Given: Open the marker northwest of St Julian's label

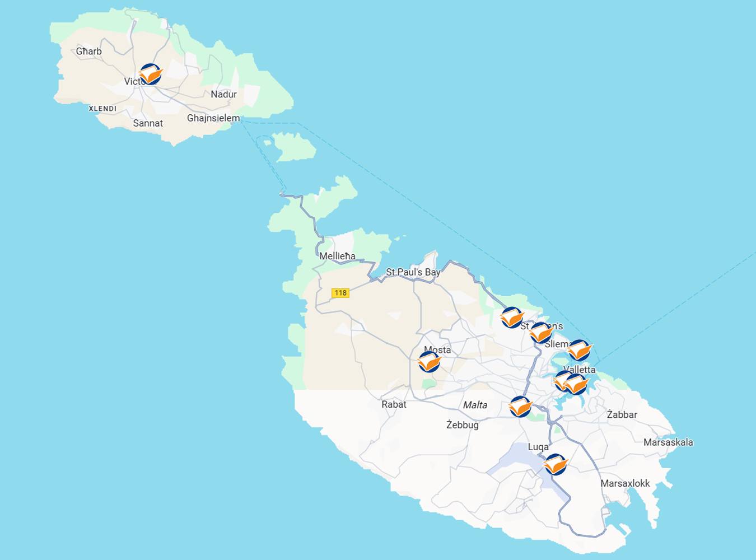Looking at the screenshot, I should coord(511,318).
